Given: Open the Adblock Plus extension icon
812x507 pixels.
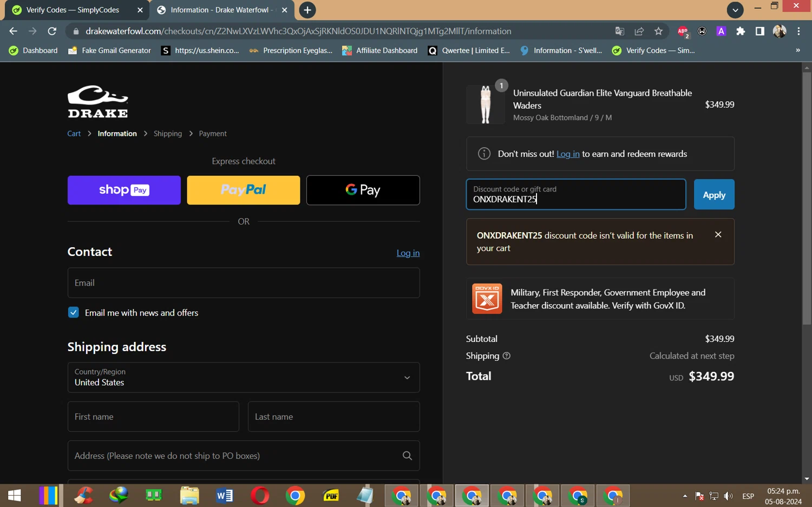Looking at the screenshot, I should 683,31.
